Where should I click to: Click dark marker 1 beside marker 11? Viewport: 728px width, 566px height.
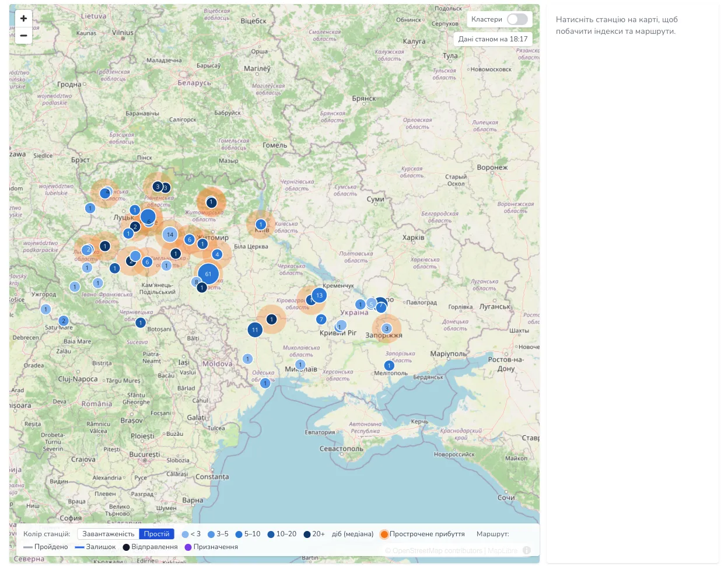pyautogui.click(x=271, y=319)
